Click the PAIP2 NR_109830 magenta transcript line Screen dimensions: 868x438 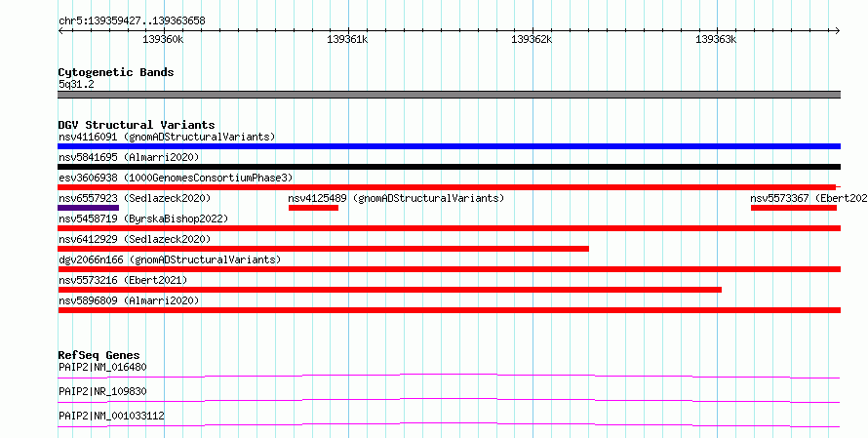coord(449,401)
